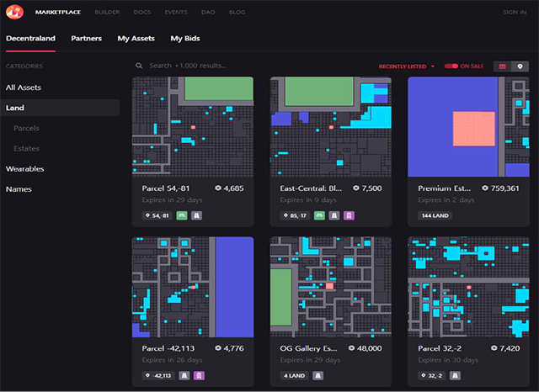Open the Marketplace menu item
Image resolution: width=539 pixels, height=392 pixels.
tap(58, 12)
